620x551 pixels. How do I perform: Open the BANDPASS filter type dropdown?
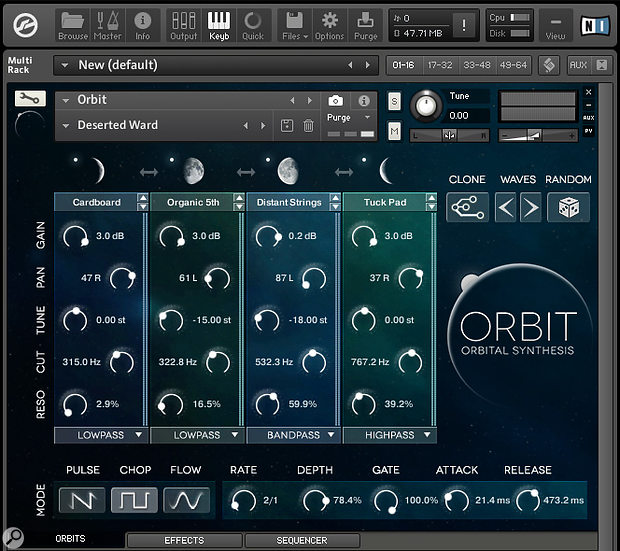pyautogui.click(x=293, y=435)
